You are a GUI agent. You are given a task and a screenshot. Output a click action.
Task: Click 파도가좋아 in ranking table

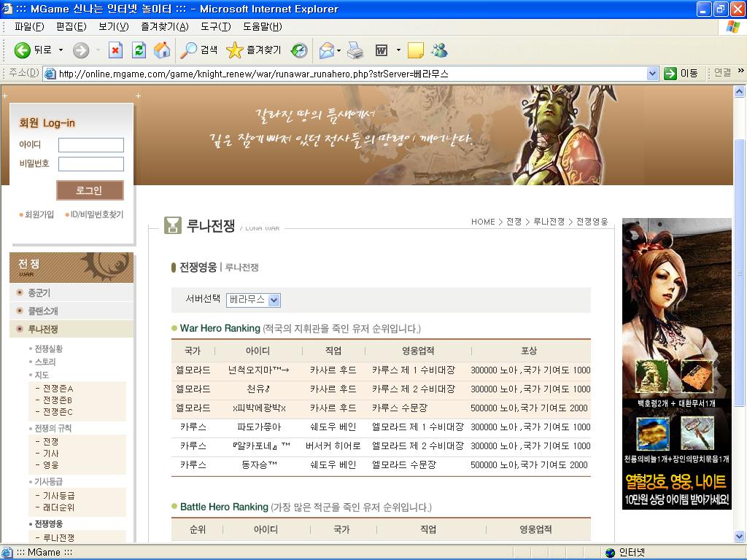coord(259,427)
